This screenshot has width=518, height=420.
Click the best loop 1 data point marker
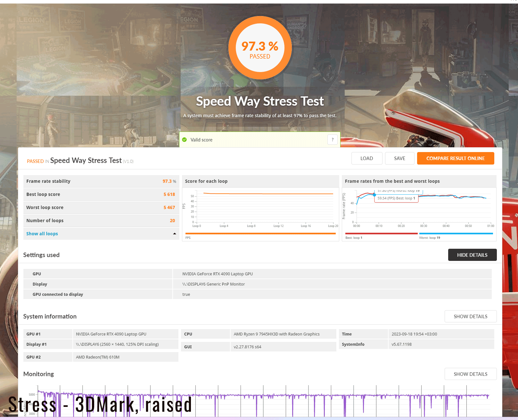pyautogui.click(x=374, y=195)
